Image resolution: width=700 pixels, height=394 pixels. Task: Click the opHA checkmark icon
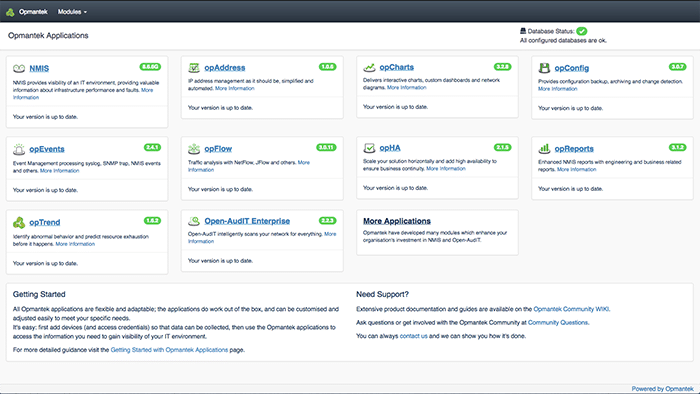(x=369, y=148)
